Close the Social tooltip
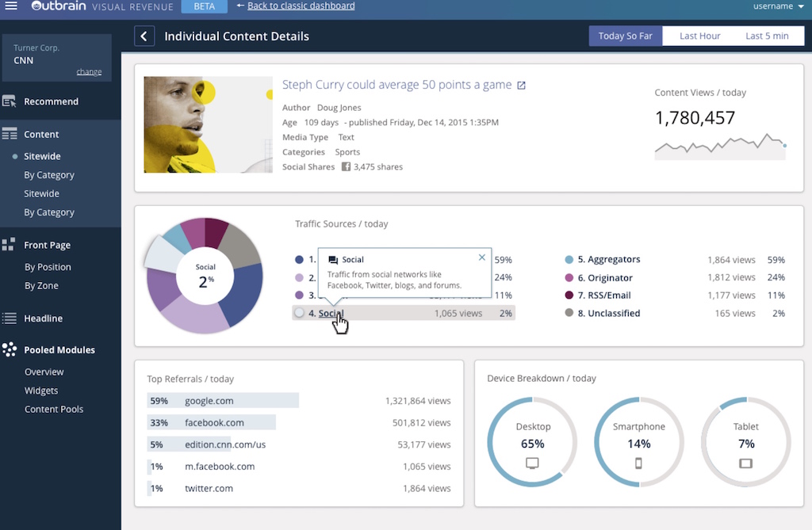 click(482, 257)
